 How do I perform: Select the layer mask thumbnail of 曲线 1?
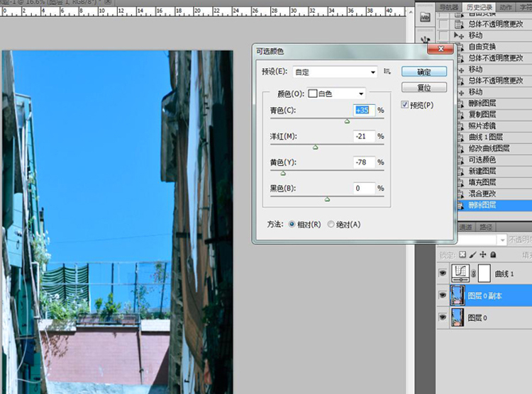tap(484, 274)
